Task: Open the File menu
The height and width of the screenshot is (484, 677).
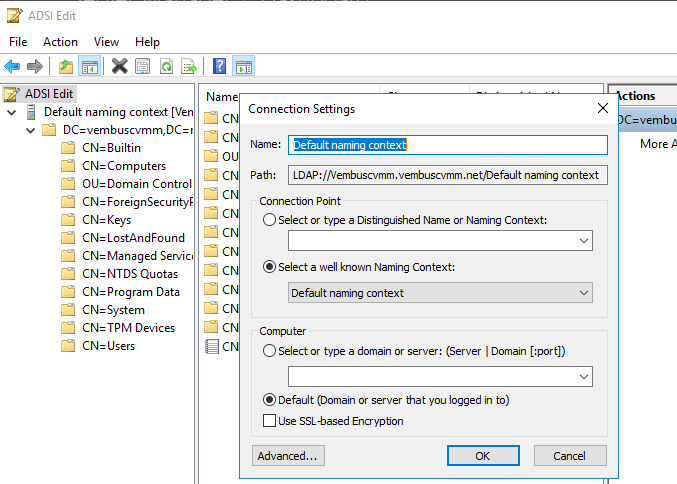Action: coord(18,42)
